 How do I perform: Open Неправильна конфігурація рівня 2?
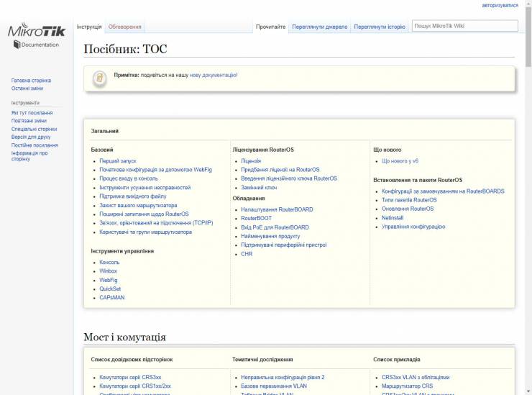click(283, 377)
